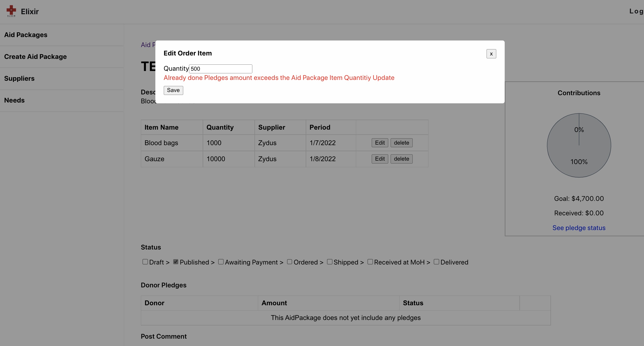Check the Draft status checkbox
Viewport: 644px width, 346px height.
point(145,262)
